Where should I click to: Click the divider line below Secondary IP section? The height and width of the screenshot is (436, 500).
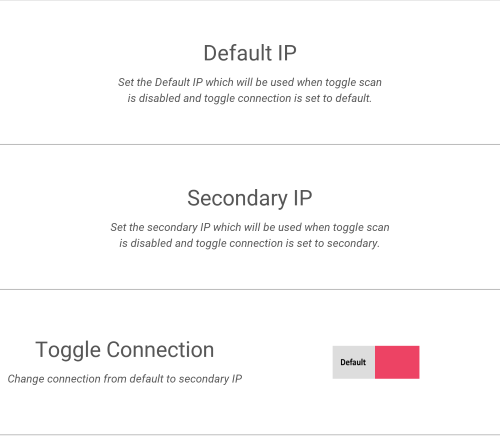click(250, 290)
